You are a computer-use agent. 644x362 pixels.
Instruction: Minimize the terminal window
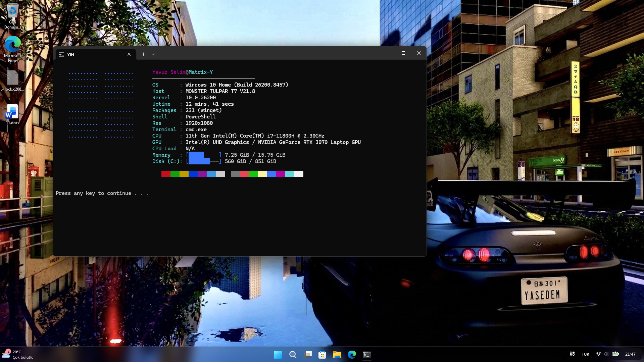pos(388,53)
